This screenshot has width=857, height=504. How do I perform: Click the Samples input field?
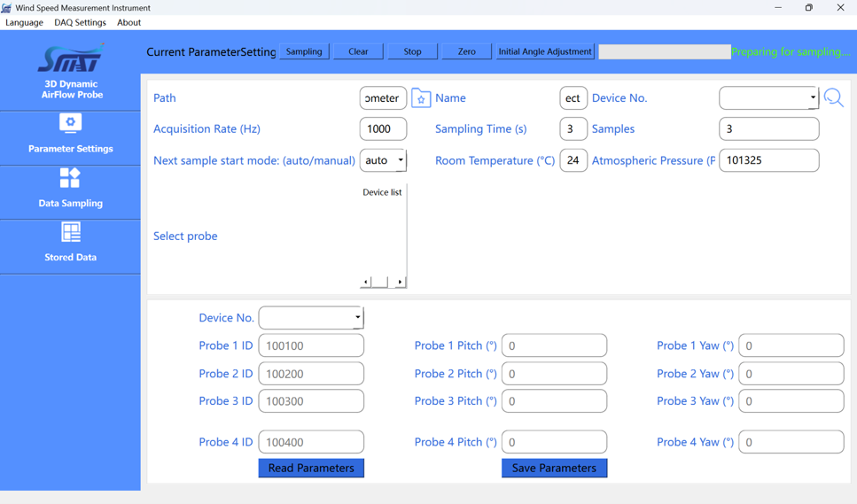pos(769,128)
